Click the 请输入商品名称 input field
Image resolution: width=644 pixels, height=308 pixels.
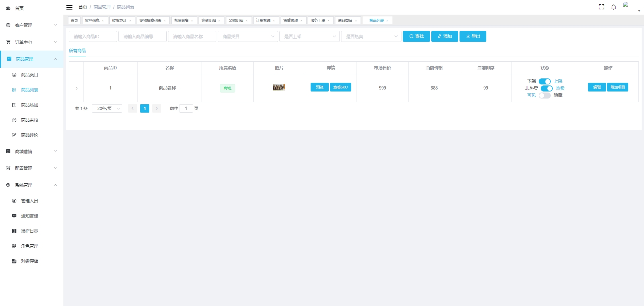click(192, 37)
